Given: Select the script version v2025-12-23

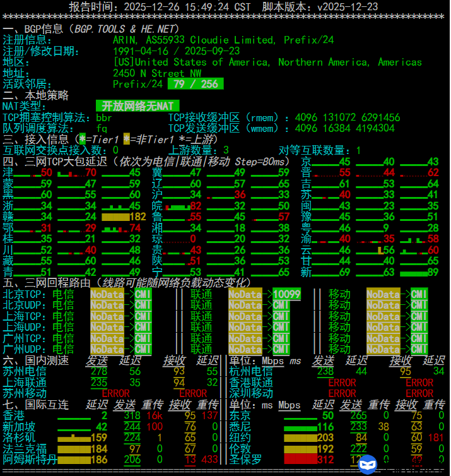Looking at the screenshot, I should (348, 7).
